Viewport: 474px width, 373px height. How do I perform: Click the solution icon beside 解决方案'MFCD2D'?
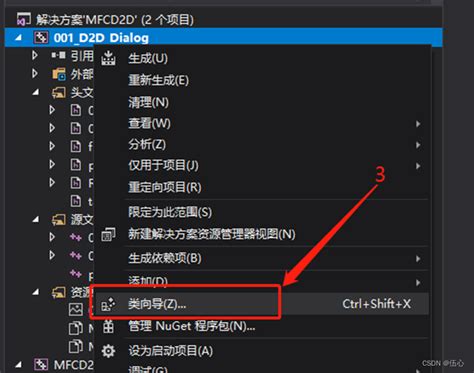tap(24, 19)
